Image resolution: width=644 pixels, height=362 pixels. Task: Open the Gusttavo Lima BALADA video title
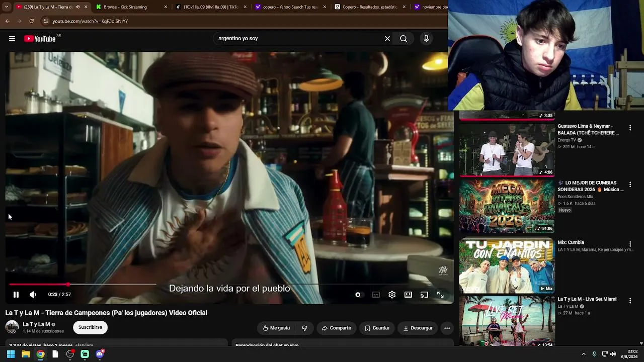click(x=588, y=130)
